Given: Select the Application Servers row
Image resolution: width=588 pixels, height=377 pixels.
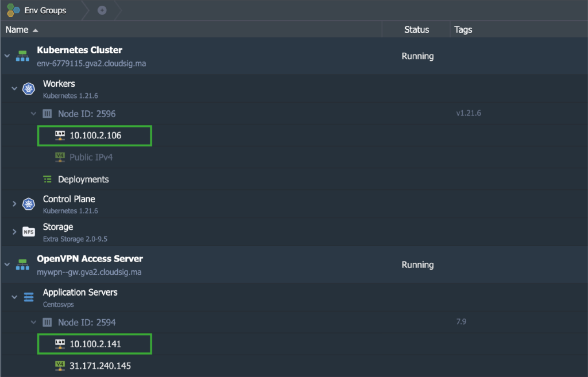Looking at the screenshot, I should coord(294,297).
